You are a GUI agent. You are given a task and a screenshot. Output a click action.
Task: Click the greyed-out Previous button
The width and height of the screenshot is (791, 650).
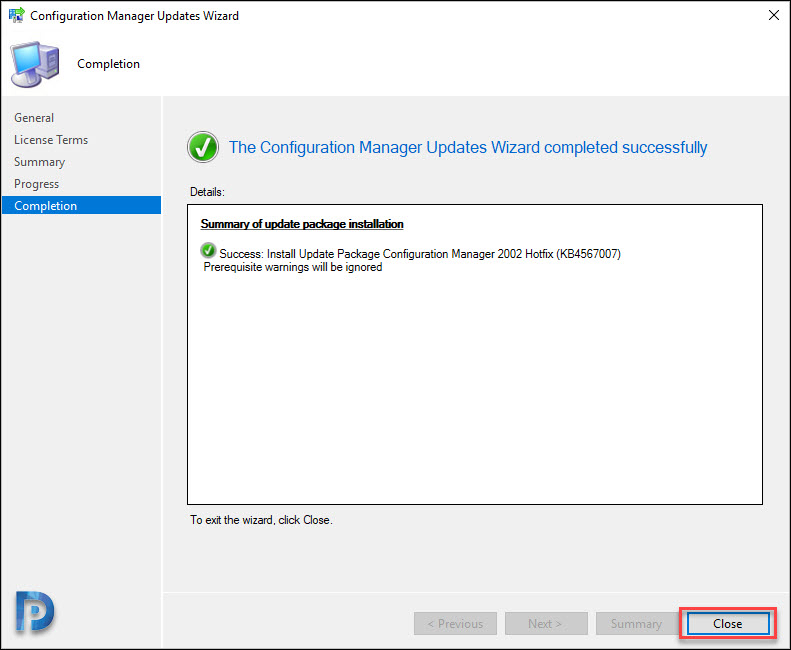(455, 624)
